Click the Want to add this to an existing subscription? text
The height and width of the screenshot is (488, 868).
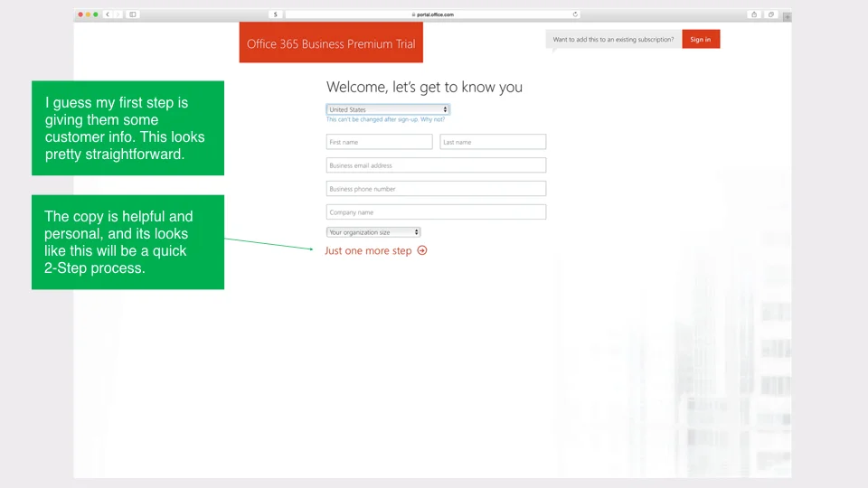(x=613, y=39)
